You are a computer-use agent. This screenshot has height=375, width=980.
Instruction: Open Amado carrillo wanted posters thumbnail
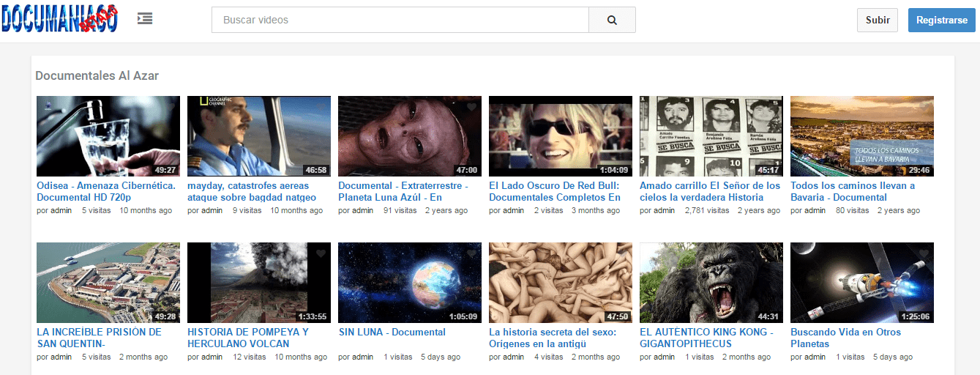[x=711, y=136]
